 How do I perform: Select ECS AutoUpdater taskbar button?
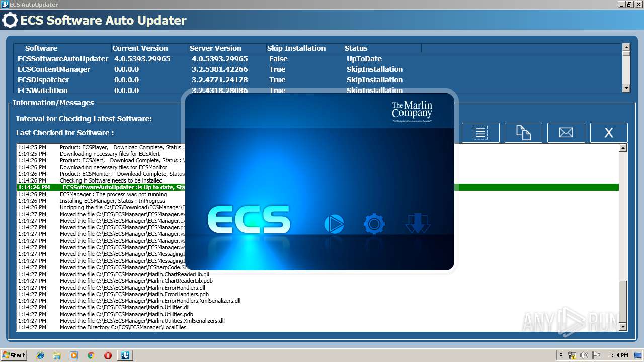click(x=125, y=355)
